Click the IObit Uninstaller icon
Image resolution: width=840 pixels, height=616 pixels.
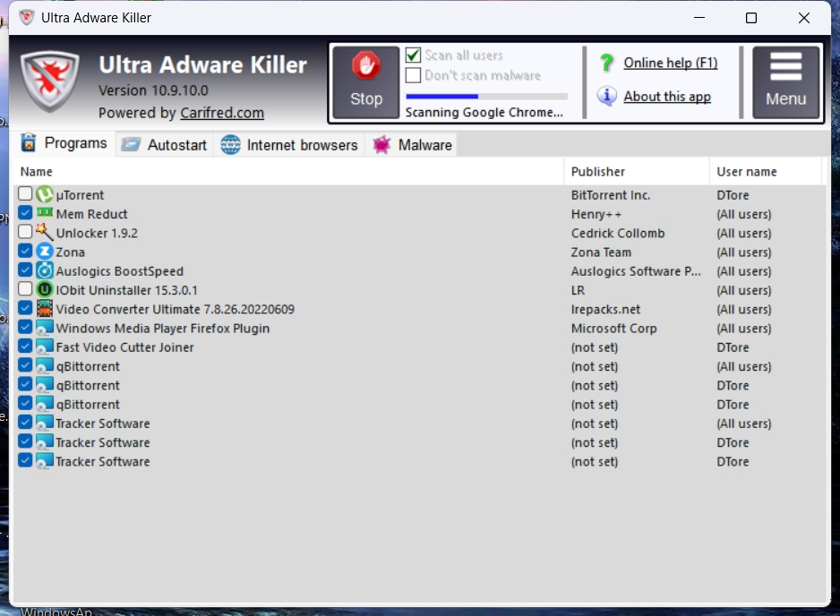pos(45,290)
